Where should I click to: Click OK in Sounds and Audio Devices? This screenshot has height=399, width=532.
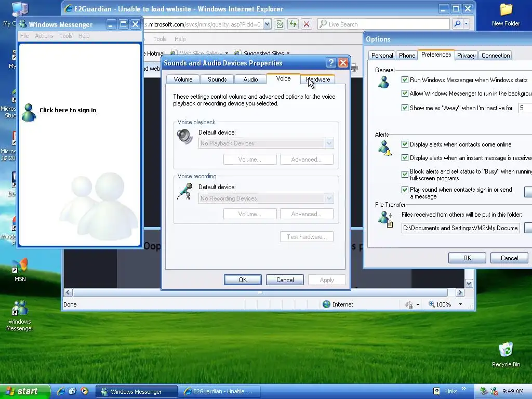click(x=243, y=280)
